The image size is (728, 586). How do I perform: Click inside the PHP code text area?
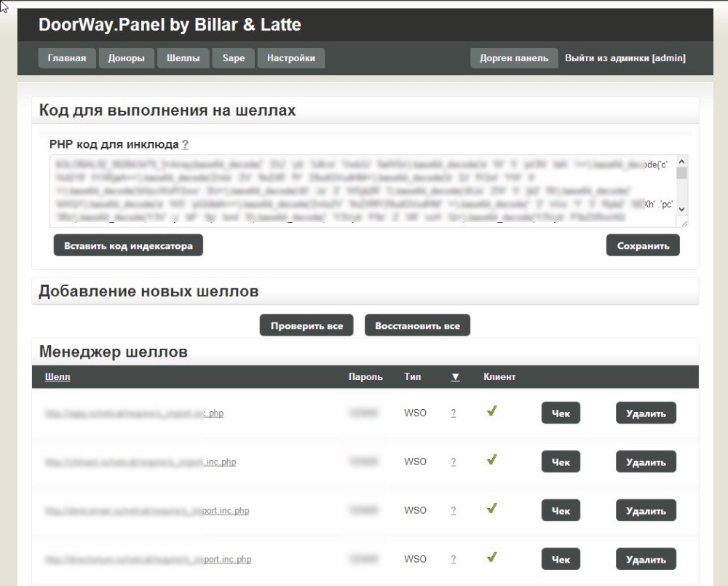[364, 191]
